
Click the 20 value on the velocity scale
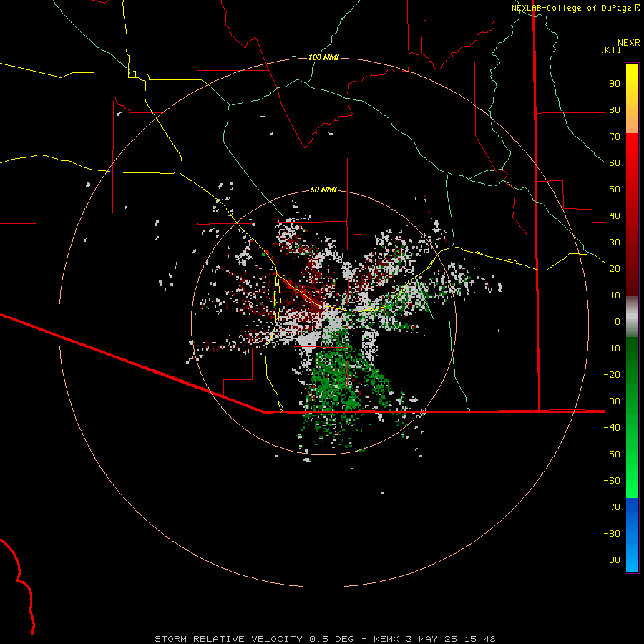click(x=615, y=269)
